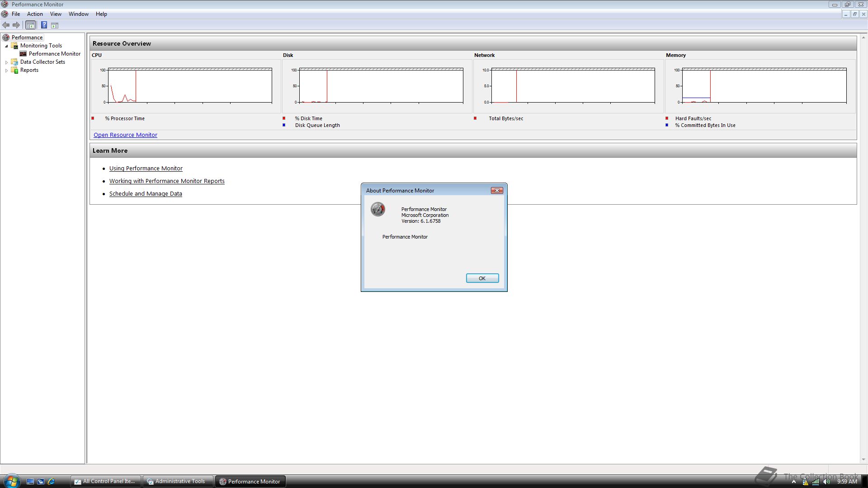Screen dimensions: 868x488
Task: Open the View menu
Action: (x=56, y=14)
